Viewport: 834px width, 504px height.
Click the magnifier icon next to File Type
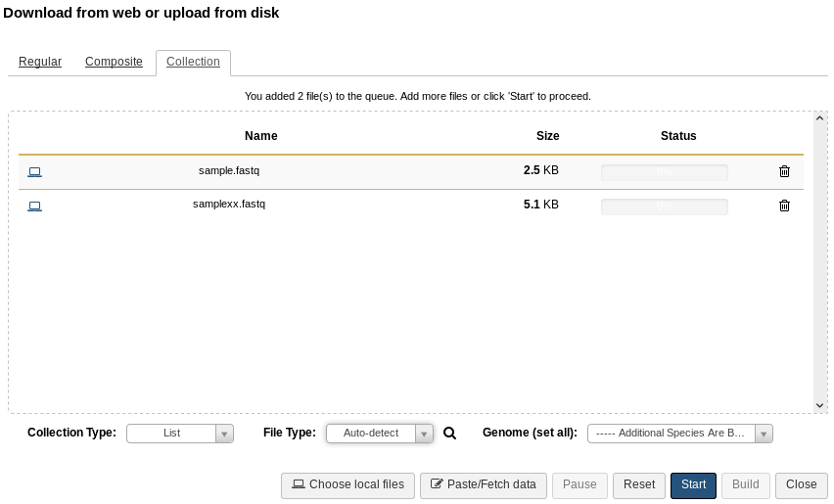[449, 434]
